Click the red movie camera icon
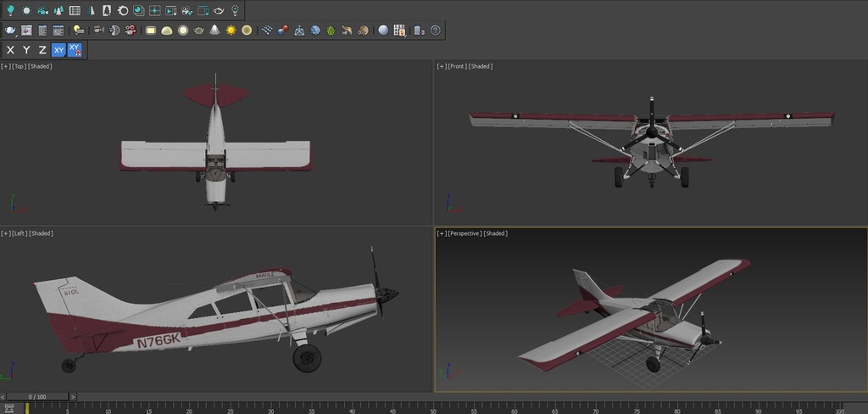 click(131, 31)
